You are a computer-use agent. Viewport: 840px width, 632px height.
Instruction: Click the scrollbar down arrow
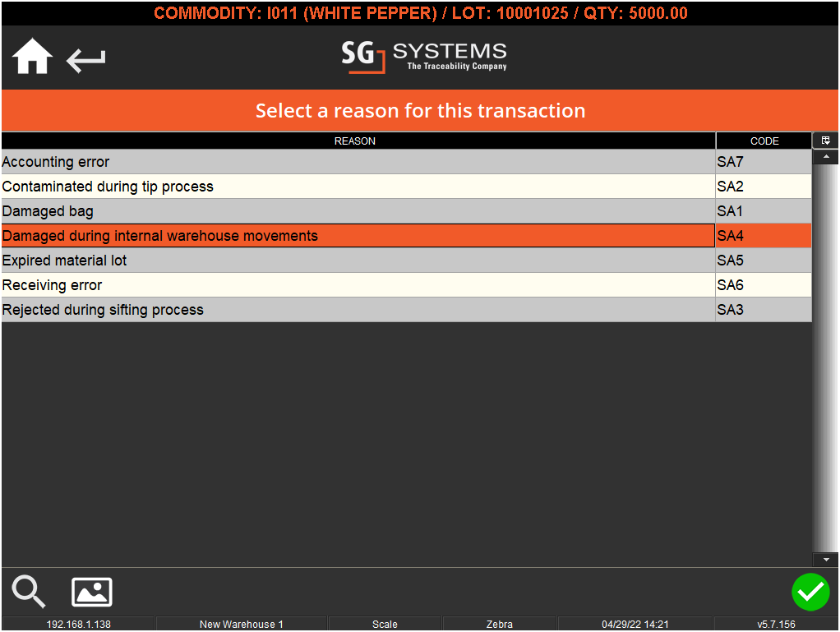pyautogui.click(x=825, y=560)
